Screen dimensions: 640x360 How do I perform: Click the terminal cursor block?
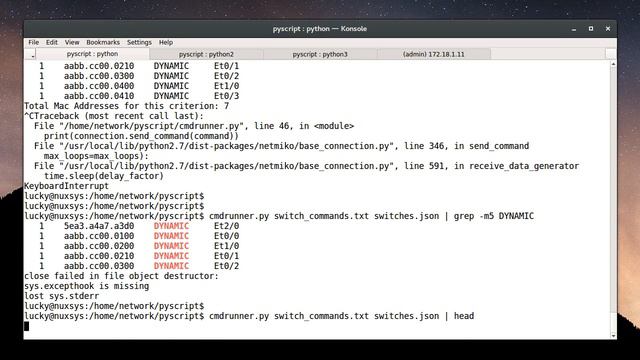point(27,326)
